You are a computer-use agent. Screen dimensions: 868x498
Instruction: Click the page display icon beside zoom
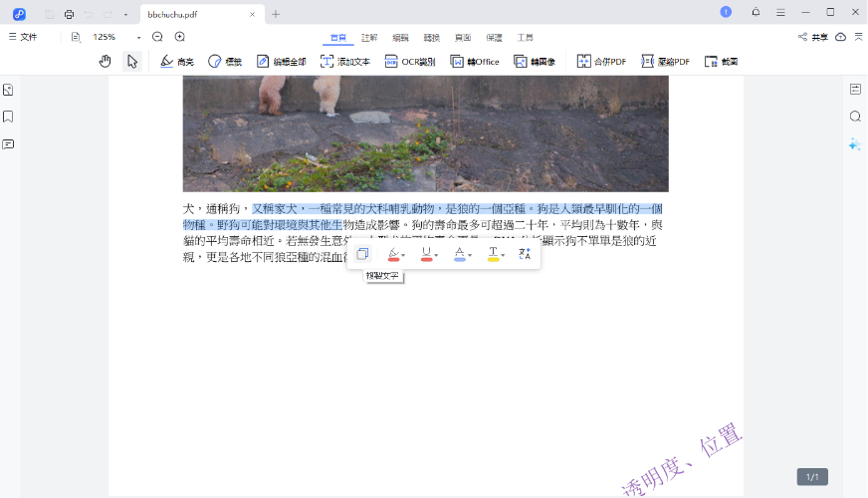[x=76, y=37]
